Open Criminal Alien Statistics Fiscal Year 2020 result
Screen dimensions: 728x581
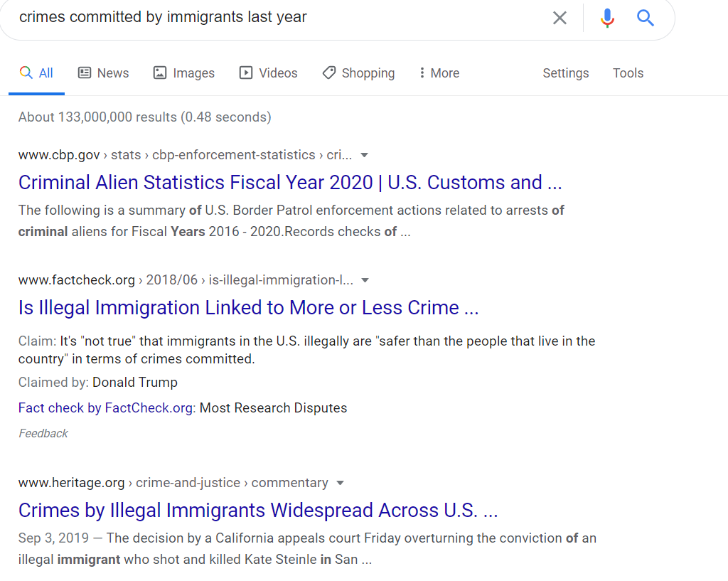click(290, 183)
